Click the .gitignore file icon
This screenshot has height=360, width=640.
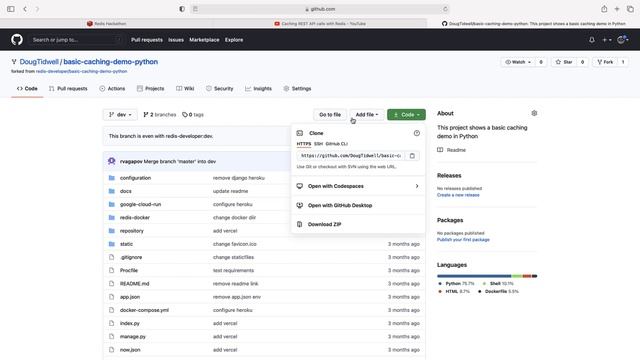click(x=111, y=257)
